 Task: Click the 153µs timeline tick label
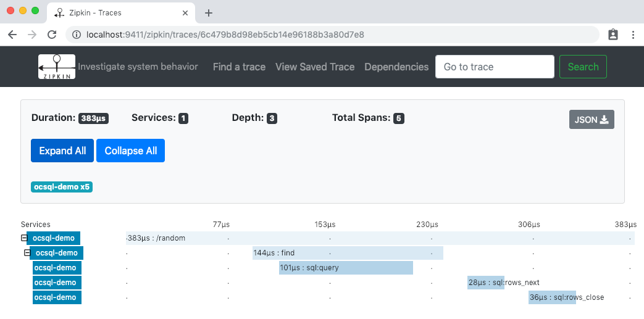325,225
